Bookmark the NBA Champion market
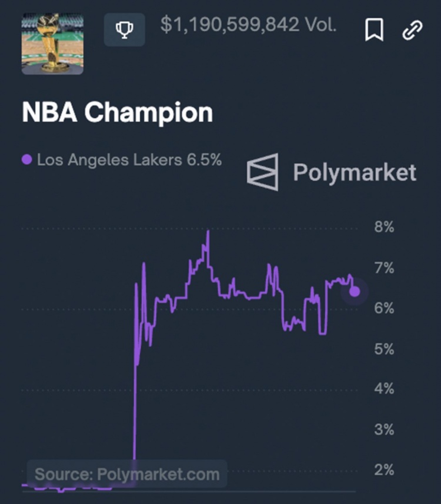Image resolution: width=441 pixels, height=504 pixels. point(374,29)
